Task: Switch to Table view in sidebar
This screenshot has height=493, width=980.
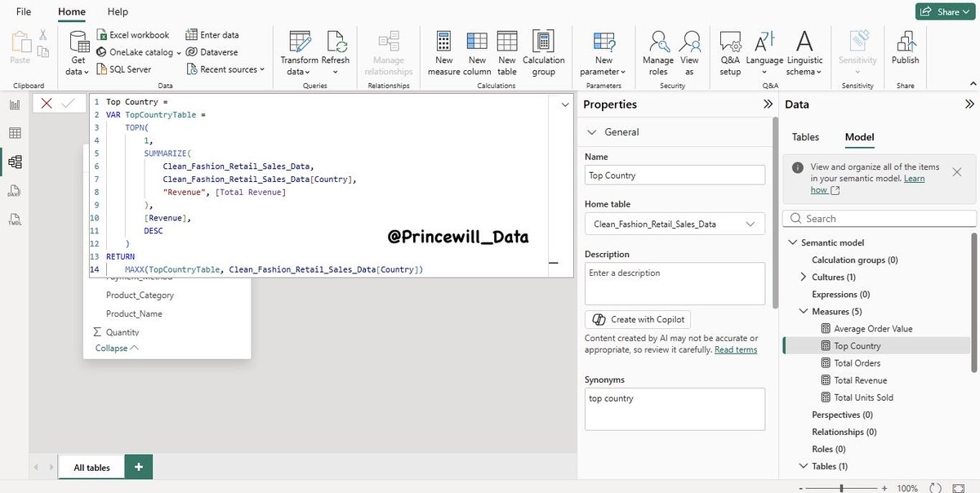Action: click(x=15, y=133)
